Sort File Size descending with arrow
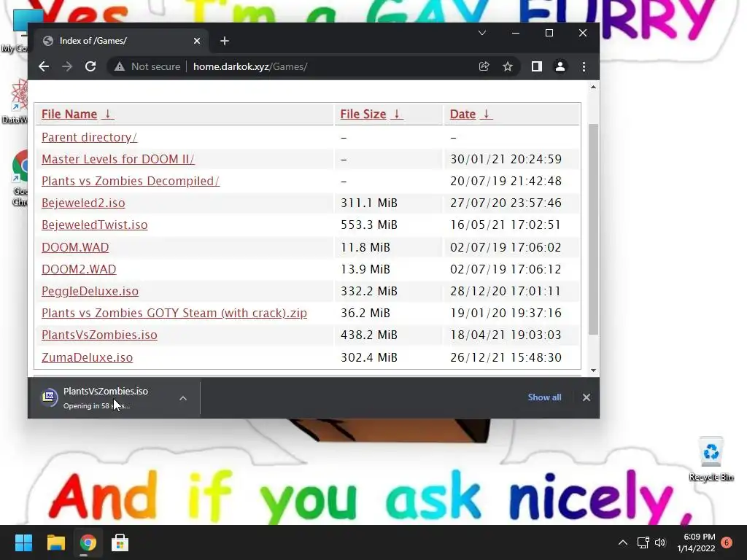 (397, 114)
